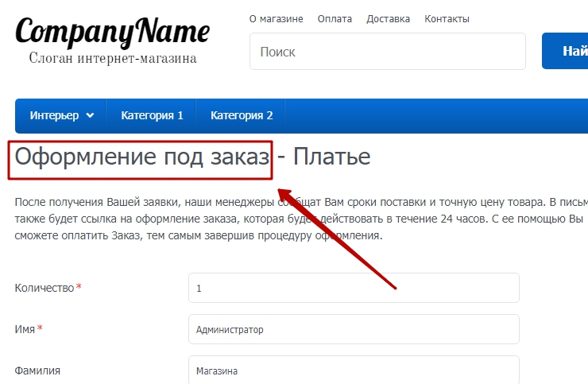
Task: Expand the chevron next to Интерьер
Action: [x=90, y=116]
